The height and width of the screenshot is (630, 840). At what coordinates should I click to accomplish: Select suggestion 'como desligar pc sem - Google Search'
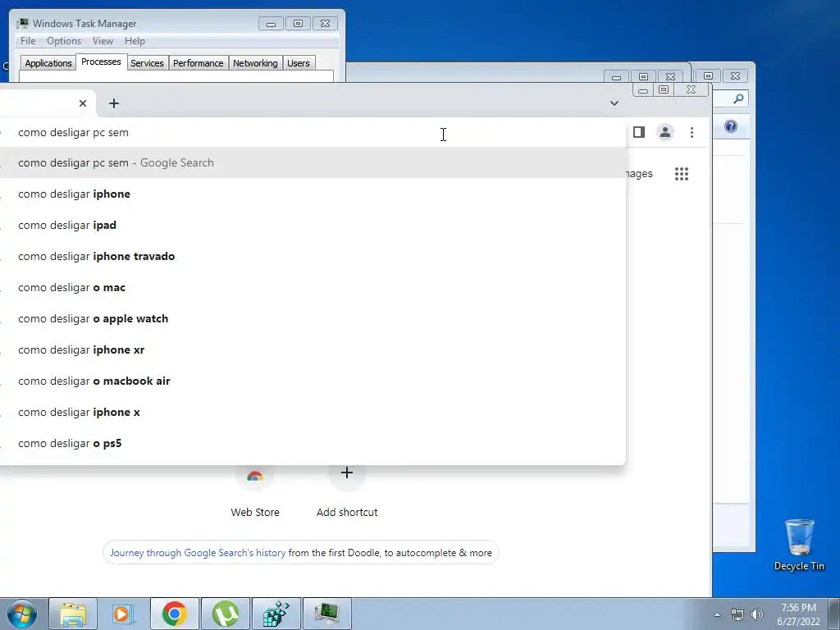[x=313, y=163]
